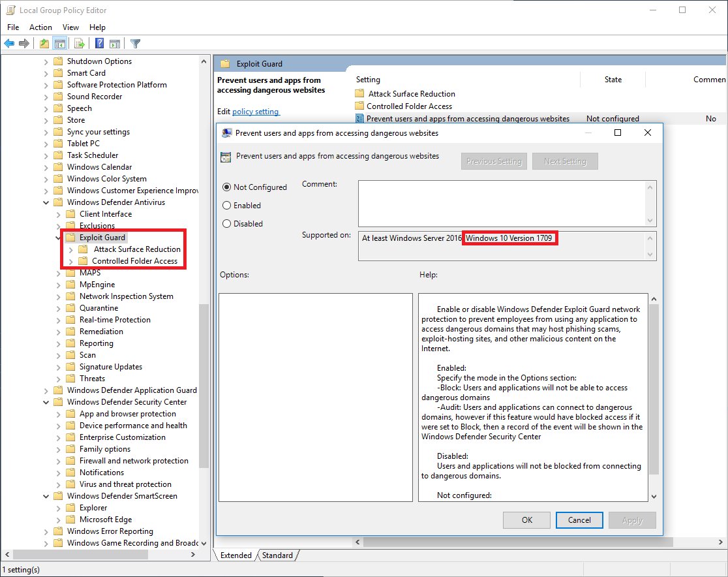The width and height of the screenshot is (728, 577).
Task: Open the Edit policy setting link
Action: [255, 112]
